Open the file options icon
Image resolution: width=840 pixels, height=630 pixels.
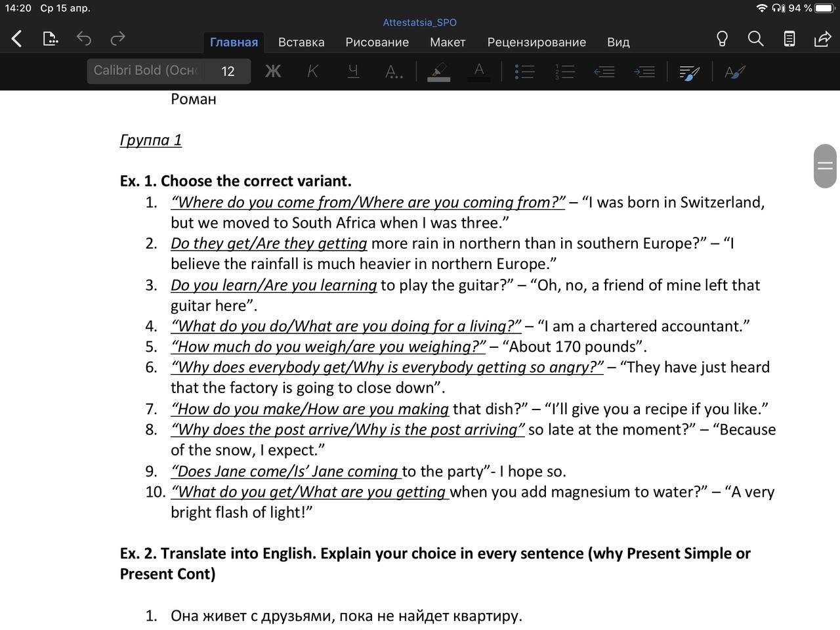click(51, 39)
